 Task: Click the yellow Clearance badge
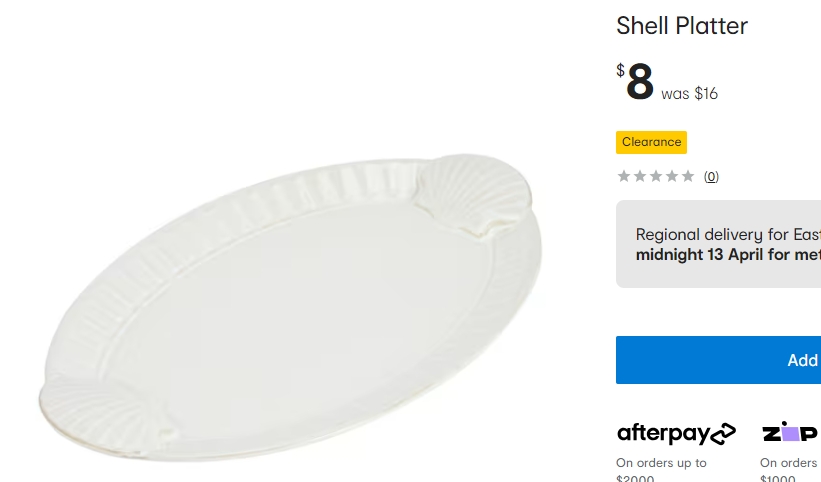pos(651,142)
